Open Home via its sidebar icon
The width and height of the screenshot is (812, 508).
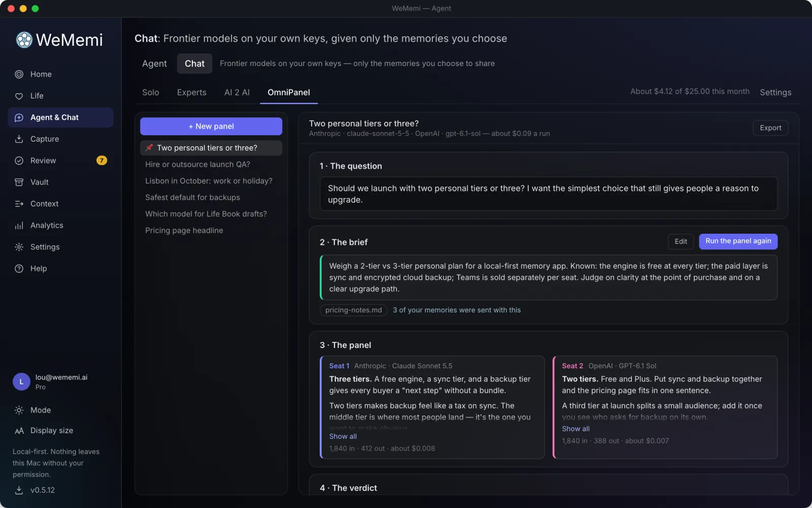pos(19,74)
